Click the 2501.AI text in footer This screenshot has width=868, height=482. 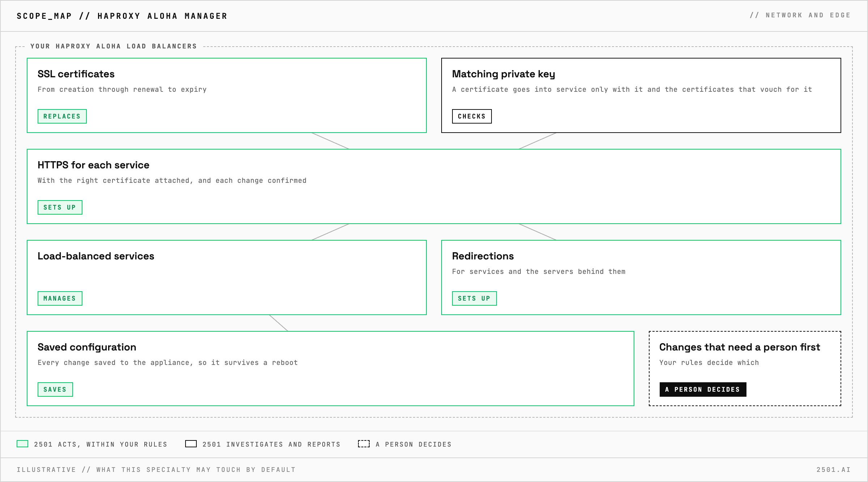[834, 470]
